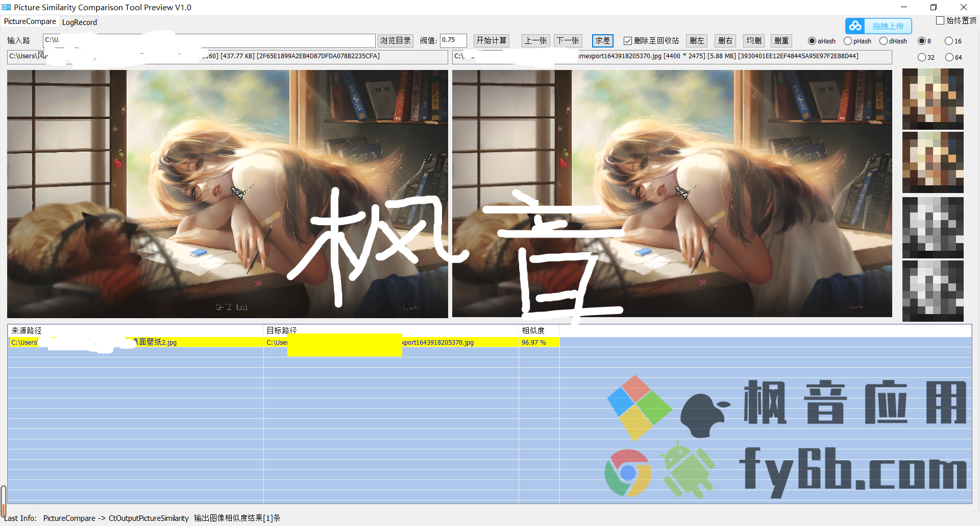Click the second color hash thumbnail
The width and height of the screenshot is (980, 526).
933,162
